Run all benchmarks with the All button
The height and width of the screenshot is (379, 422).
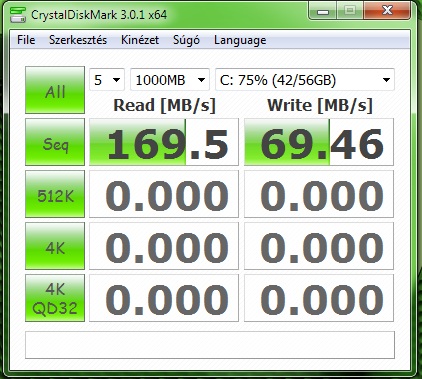coord(55,90)
